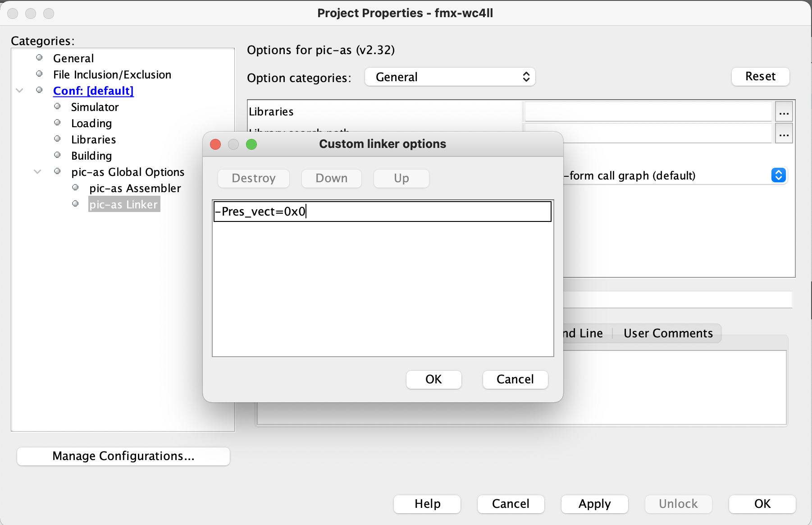Open the call graph dropdown arrows
This screenshot has width=812, height=525.
(778, 175)
